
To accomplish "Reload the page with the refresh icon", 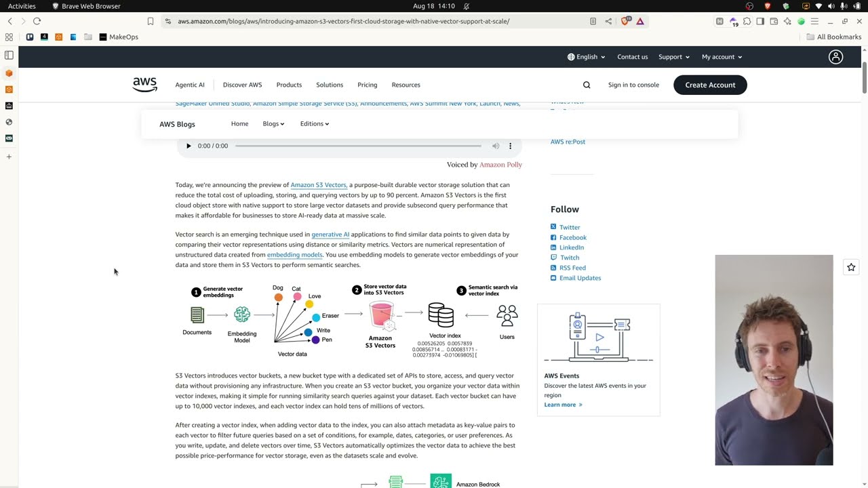I will point(37,21).
